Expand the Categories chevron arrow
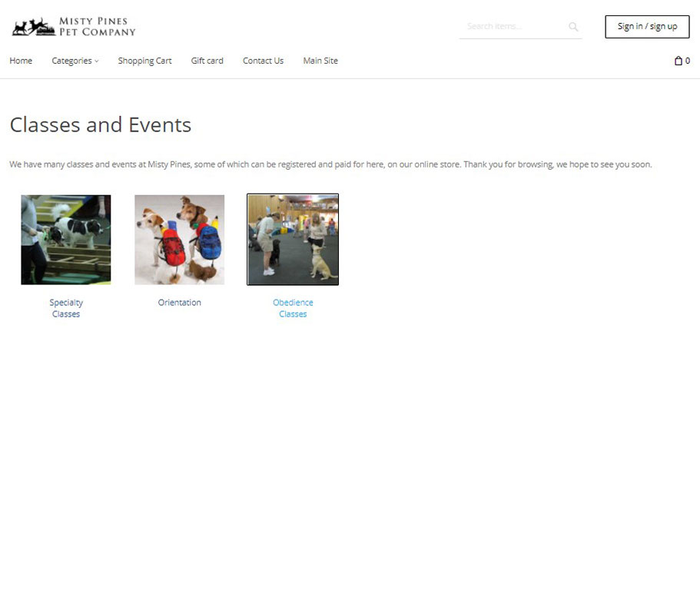This screenshot has width=700, height=597. pos(97,61)
